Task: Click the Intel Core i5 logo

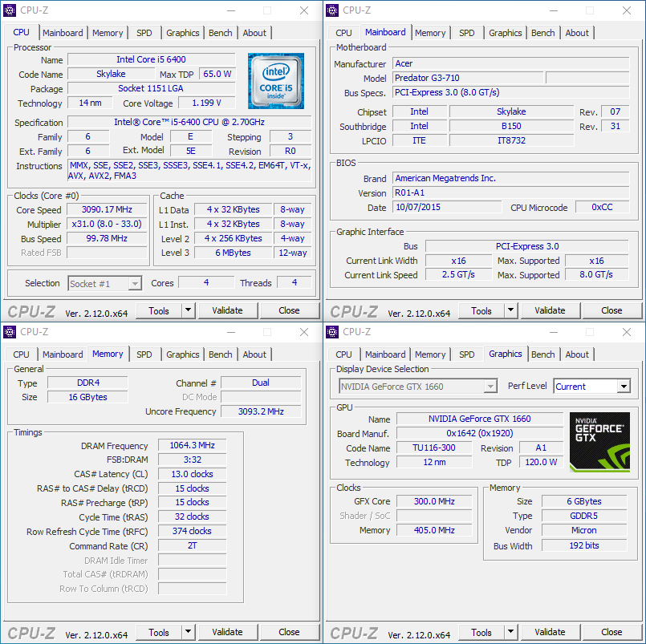Action: click(275, 81)
